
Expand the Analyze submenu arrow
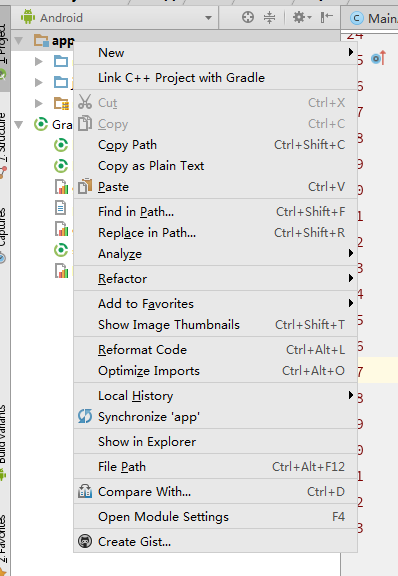[x=351, y=253]
